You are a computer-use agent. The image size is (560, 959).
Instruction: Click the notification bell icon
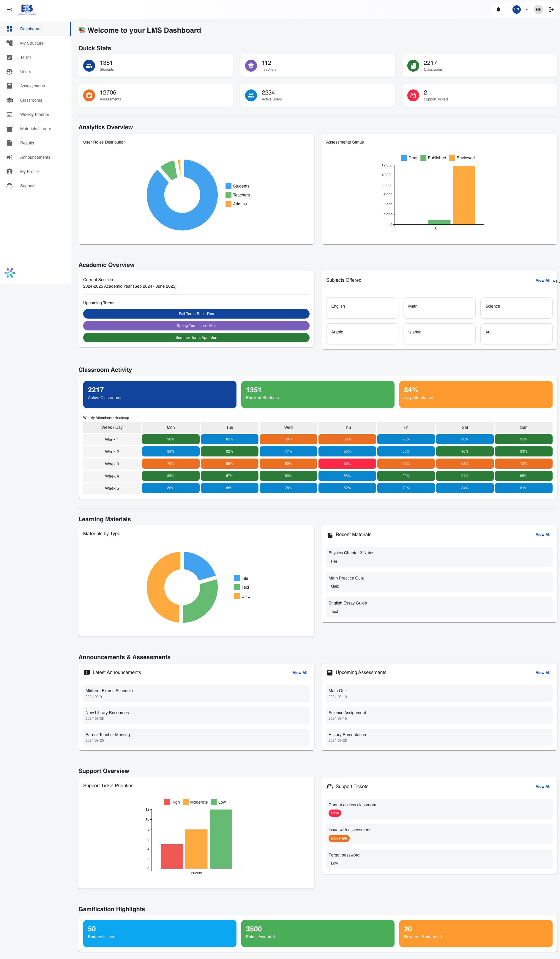tap(499, 10)
